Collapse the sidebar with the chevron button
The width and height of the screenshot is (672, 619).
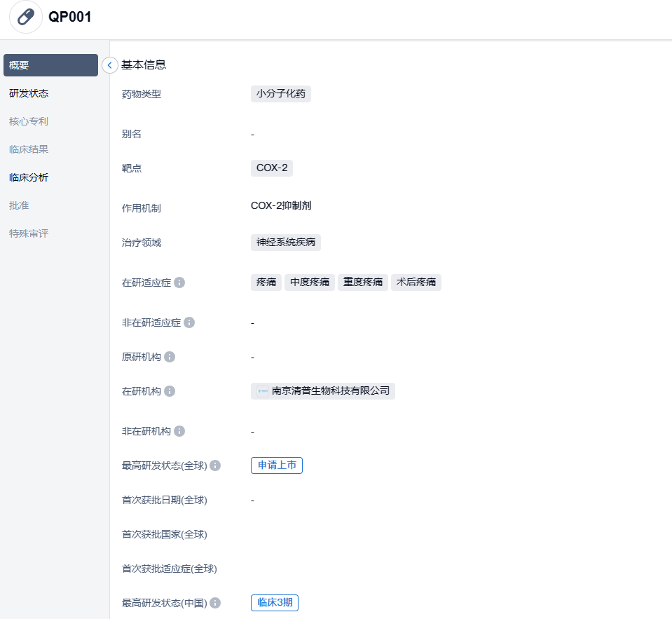point(110,65)
